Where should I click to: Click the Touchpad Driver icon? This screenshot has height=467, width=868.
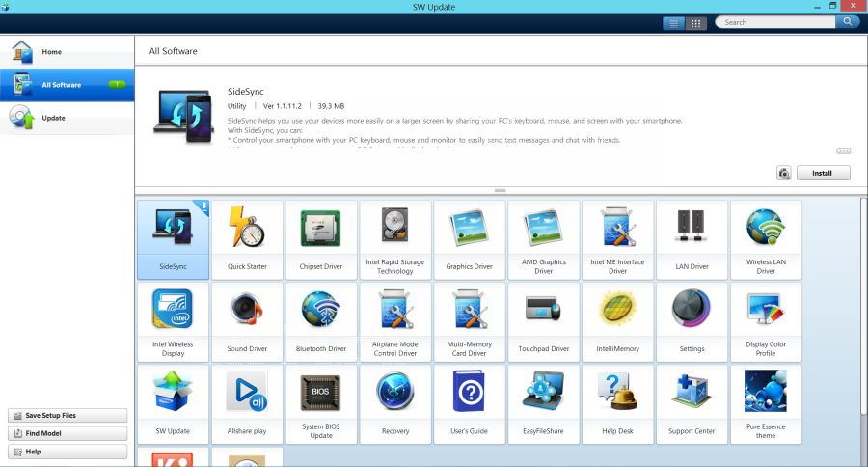click(544, 321)
